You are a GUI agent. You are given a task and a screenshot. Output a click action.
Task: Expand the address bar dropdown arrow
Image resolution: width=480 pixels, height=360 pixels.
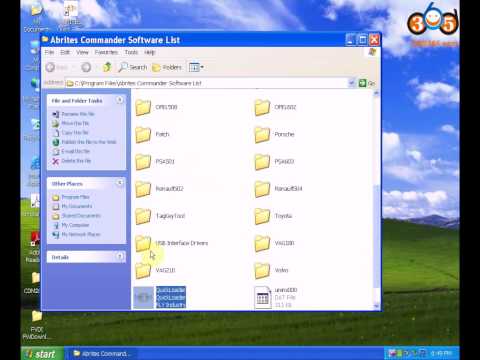(x=351, y=83)
